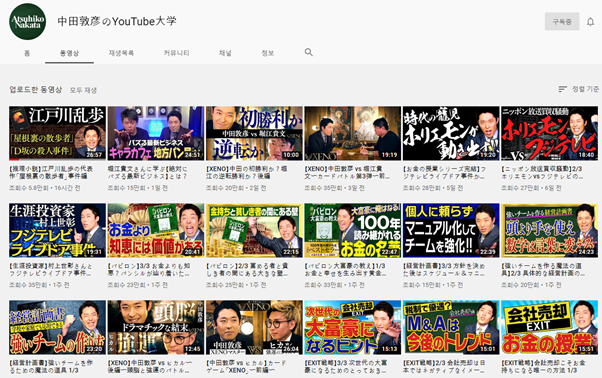Click title 【EXIT戦略】2/3 会社売却は日本では

444,366
